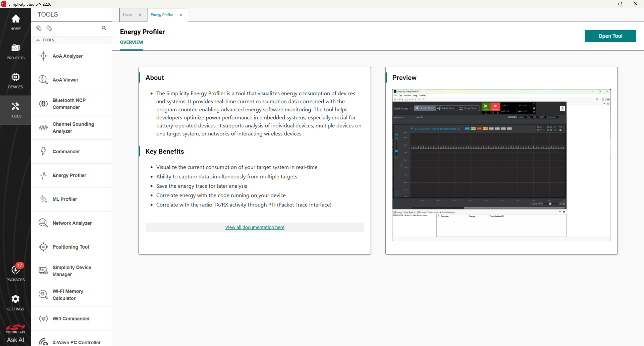Open the View all documentation here link
Viewport: 644px width, 346px height.
[x=255, y=227]
